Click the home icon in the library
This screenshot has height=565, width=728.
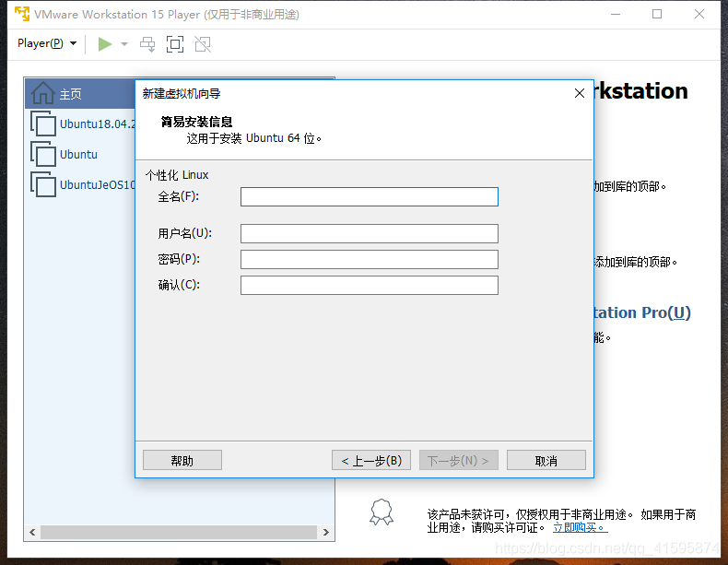tap(42, 93)
